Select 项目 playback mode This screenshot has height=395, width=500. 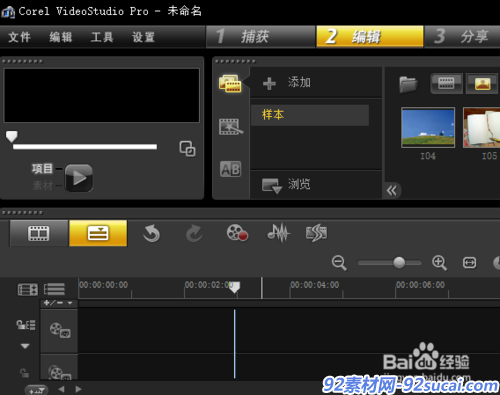click(x=42, y=169)
